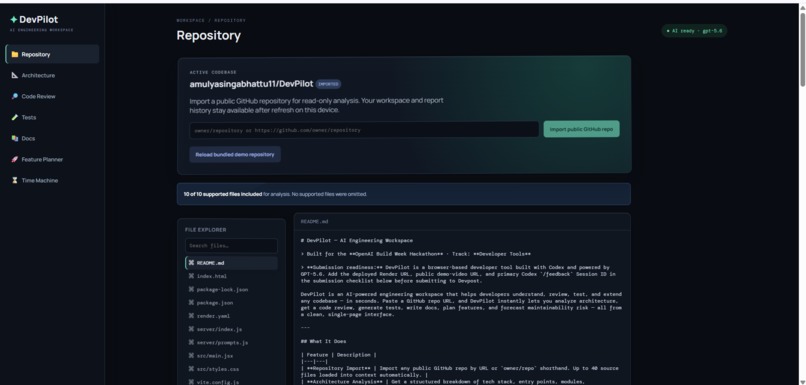Click amulyasingabhattu11/DevPilot repository name
This screenshot has width=806, height=385.
[x=251, y=84]
